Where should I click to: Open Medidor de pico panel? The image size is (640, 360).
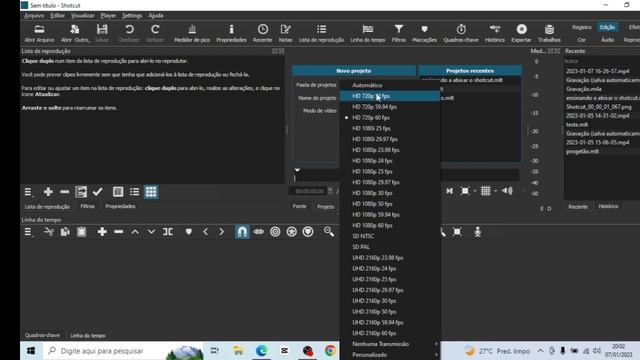coord(192,33)
